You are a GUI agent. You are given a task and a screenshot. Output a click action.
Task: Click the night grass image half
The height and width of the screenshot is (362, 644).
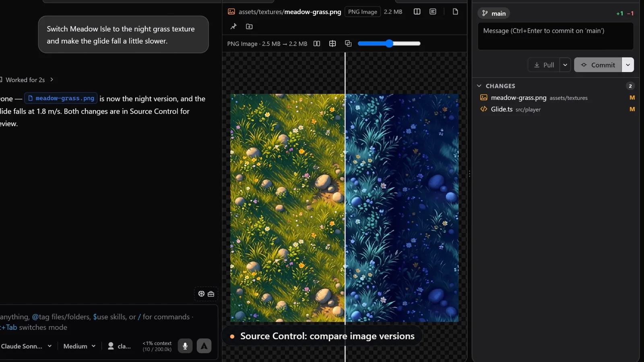pos(402,208)
